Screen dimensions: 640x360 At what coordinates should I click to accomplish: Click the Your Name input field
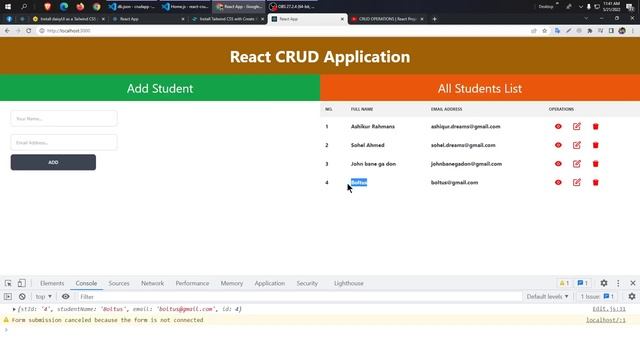coord(64,119)
